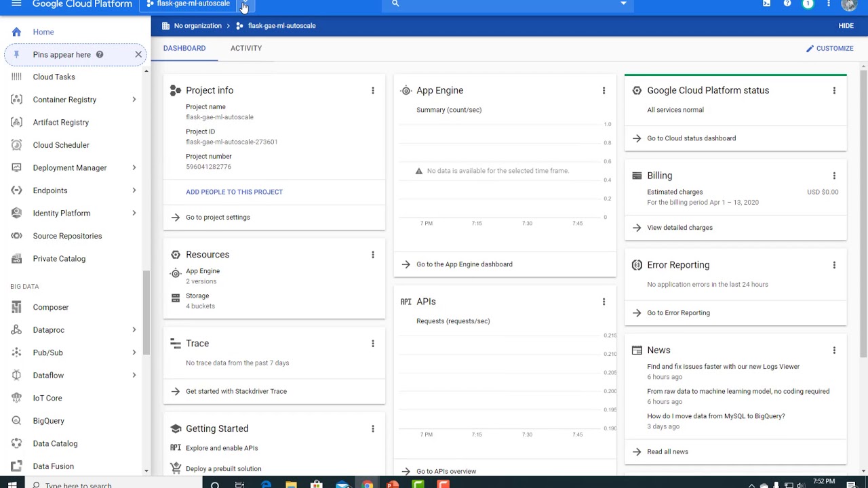Open the Billing card options menu
The image size is (868, 488).
834,176
